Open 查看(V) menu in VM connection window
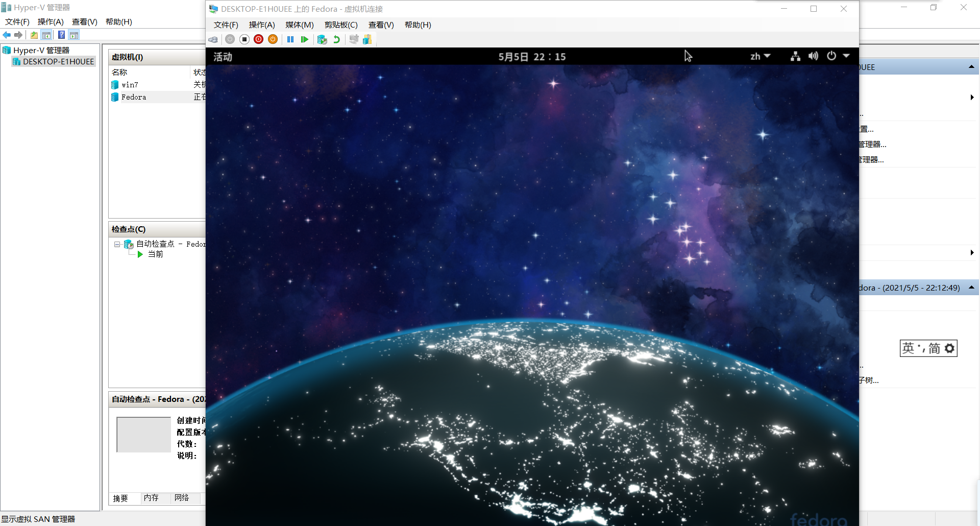Image resolution: width=980 pixels, height=526 pixels. pos(381,25)
